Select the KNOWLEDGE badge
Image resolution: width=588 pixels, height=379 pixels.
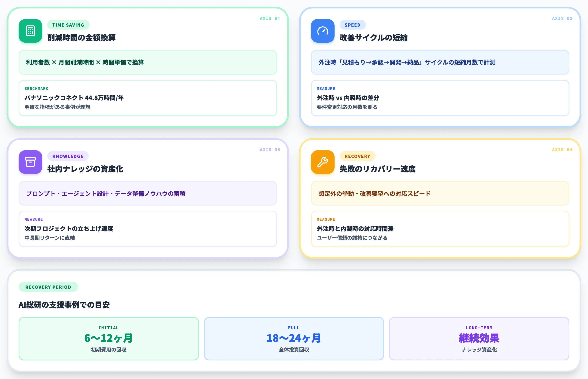[x=68, y=156]
